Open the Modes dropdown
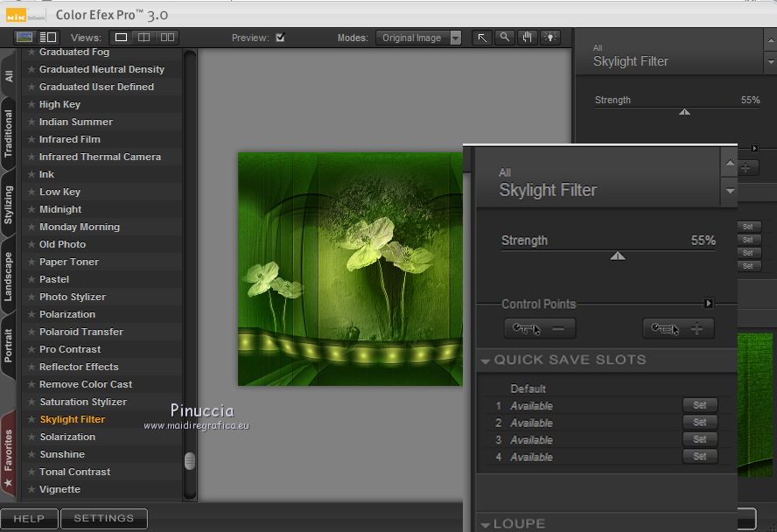The height and width of the screenshot is (532, 777). (420, 38)
